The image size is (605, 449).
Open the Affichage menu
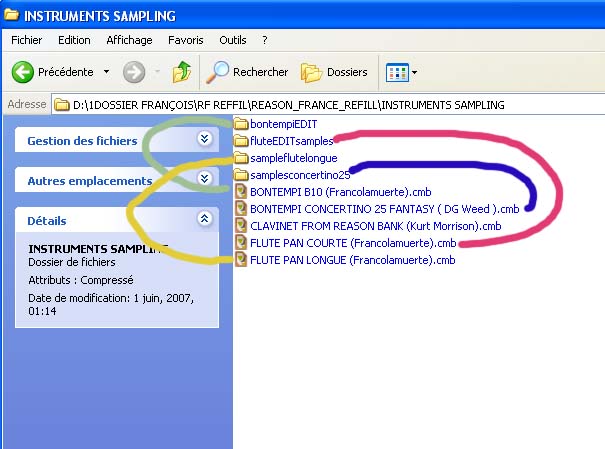(x=129, y=40)
